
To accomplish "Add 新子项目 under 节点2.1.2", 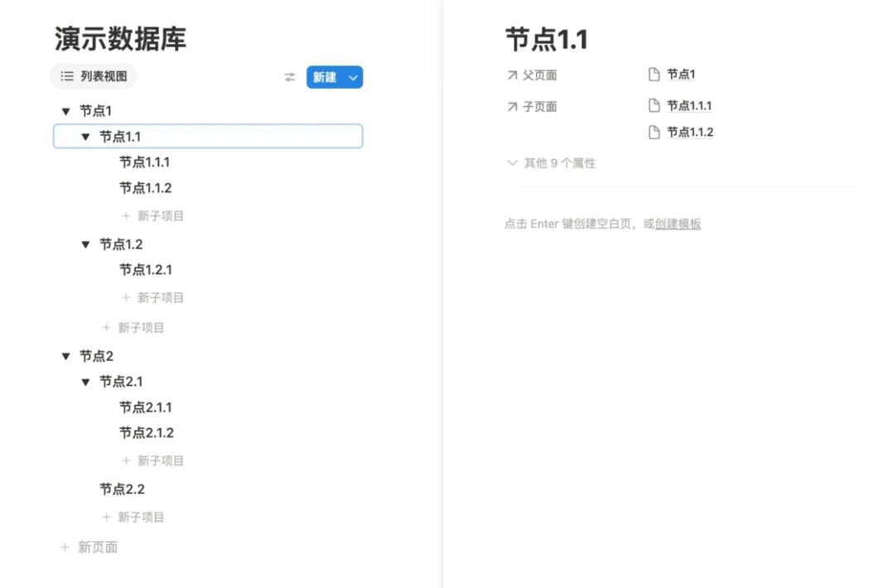I will (x=153, y=460).
